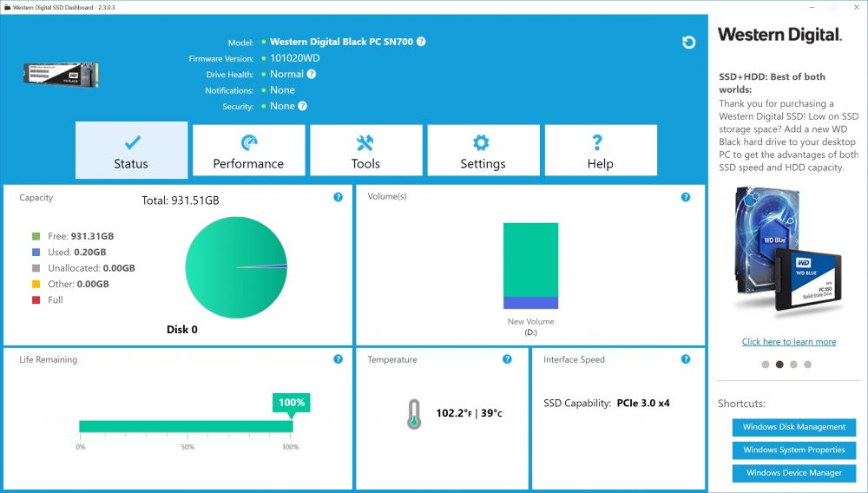Click the refresh icon in the header
868x493 pixels.
[x=688, y=43]
